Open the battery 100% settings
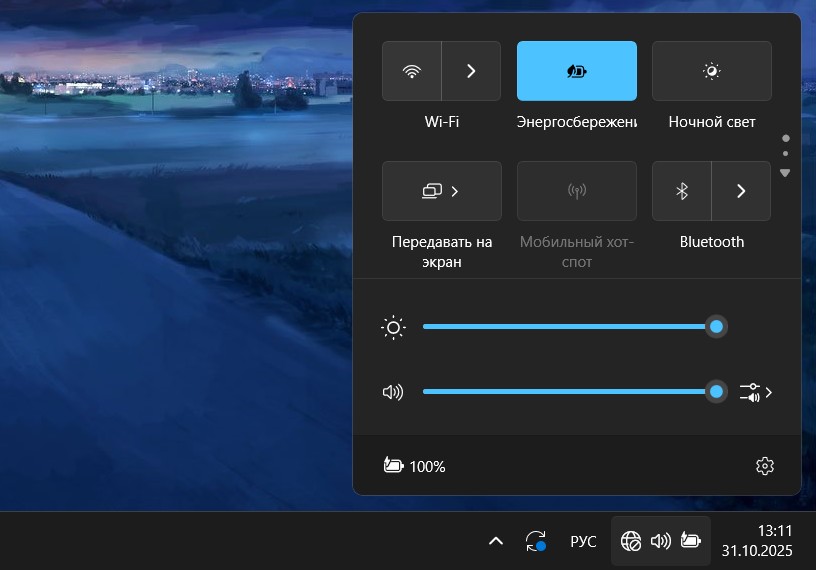Viewport: 816px width, 570px height. 415,466
